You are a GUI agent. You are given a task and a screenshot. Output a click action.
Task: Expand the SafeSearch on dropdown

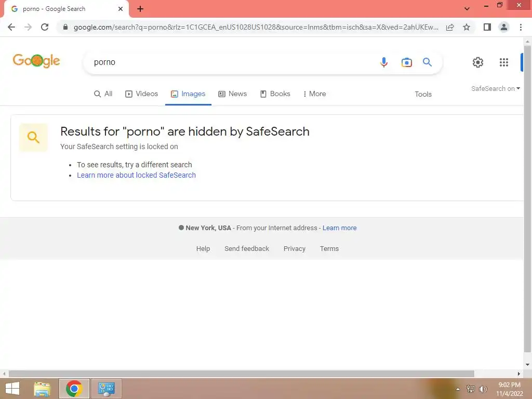[495, 88]
